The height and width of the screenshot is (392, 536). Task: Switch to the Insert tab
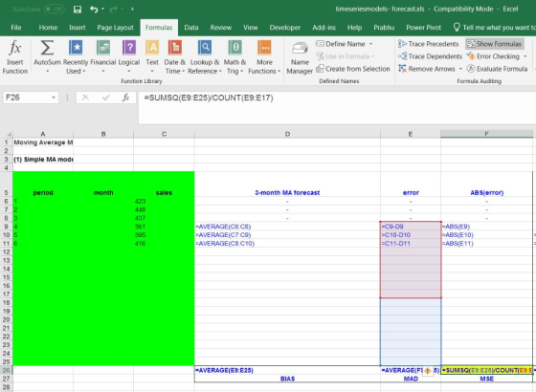click(78, 28)
